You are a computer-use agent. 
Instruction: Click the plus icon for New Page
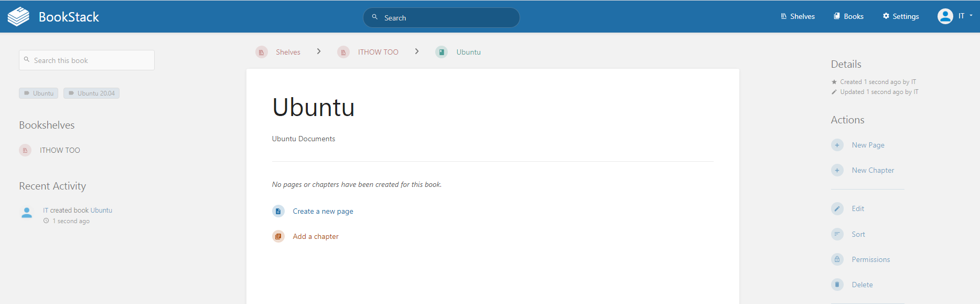tap(837, 145)
